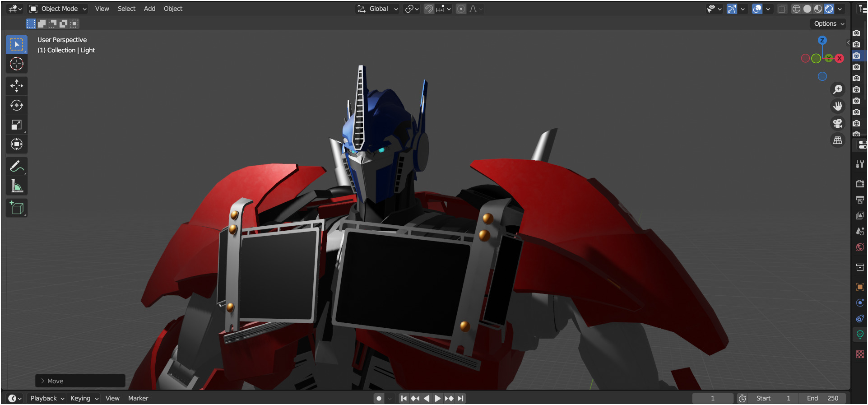Screen dimensions: 868x405
Task: Switch to rendered viewport shading
Action: coord(829,9)
